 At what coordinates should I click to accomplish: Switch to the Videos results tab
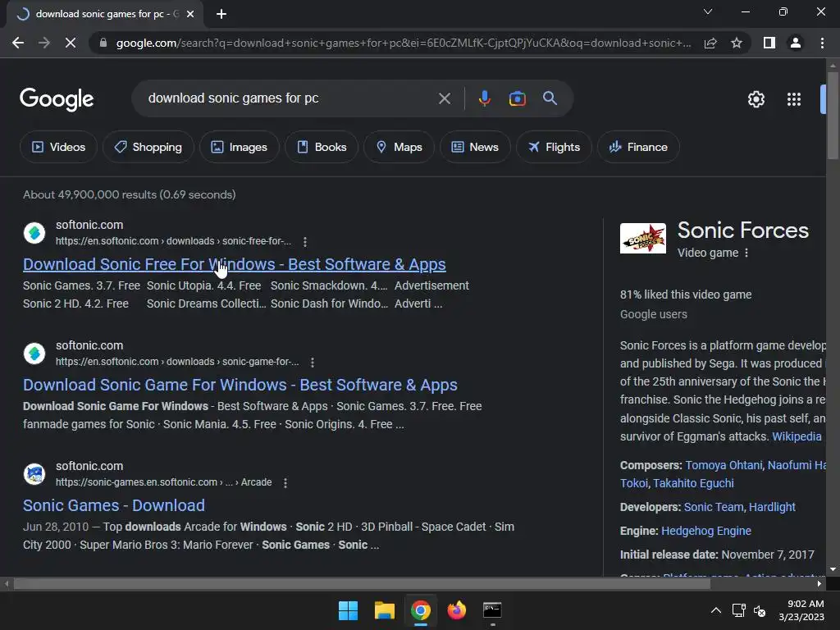click(x=58, y=147)
